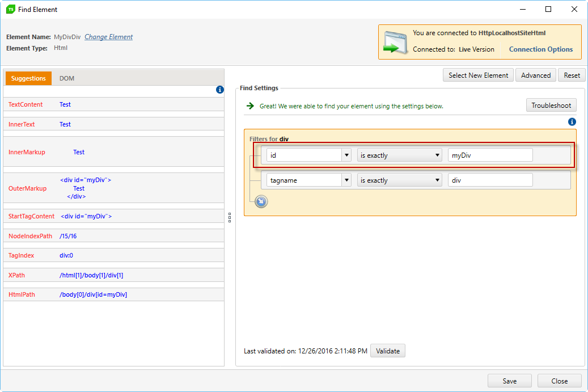Close the Find Element window
This screenshot has height=392, width=588.
click(x=574, y=10)
